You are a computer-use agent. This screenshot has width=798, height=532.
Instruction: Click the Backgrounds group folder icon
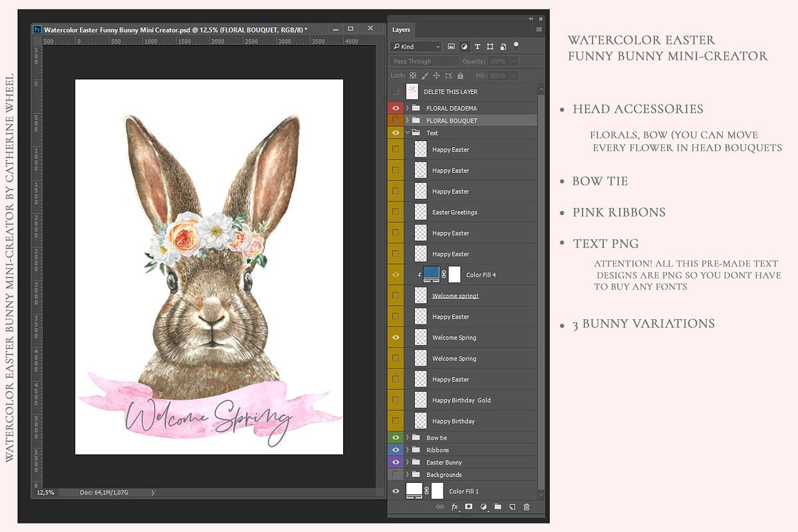[416, 474]
